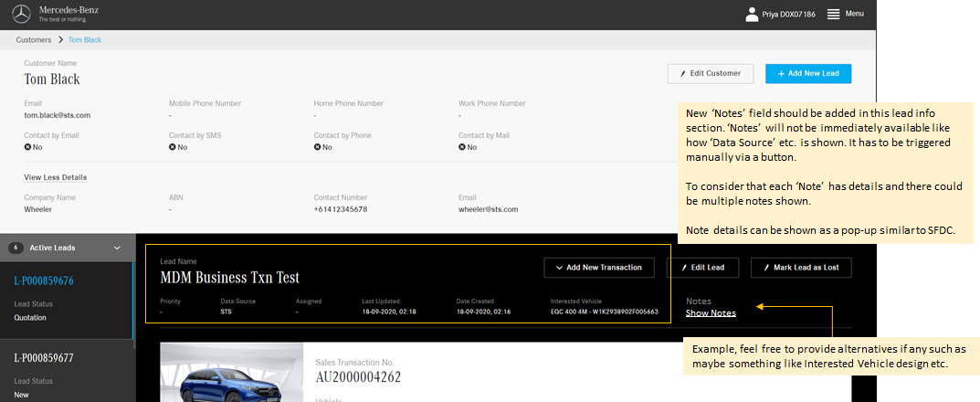Click the customer name Tom Black heading

(52, 79)
